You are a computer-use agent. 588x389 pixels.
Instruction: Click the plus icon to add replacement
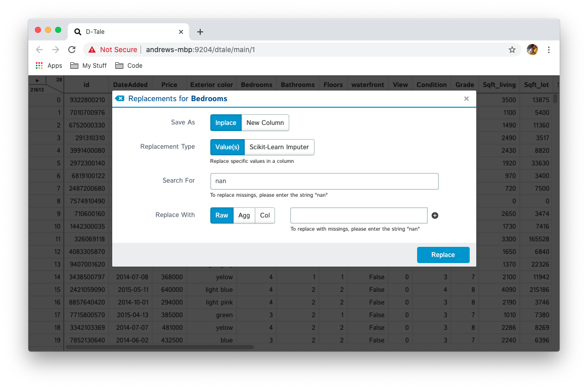[435, 215]
